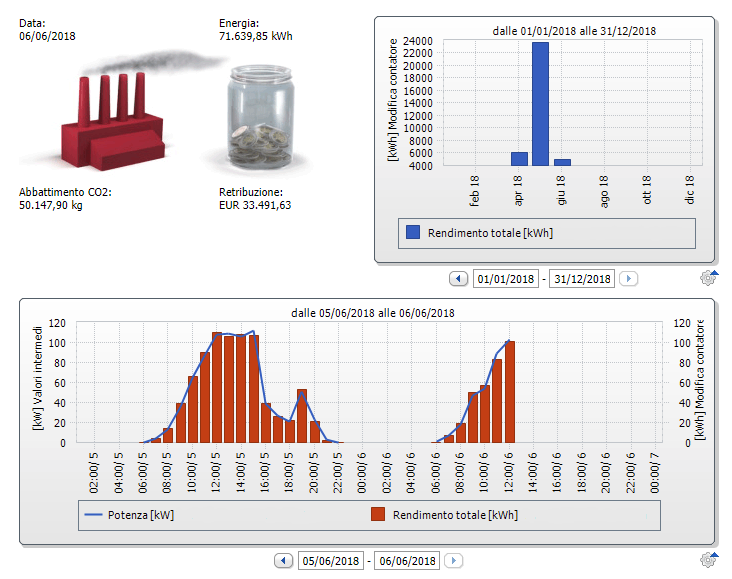The image size is (732, 579).
Task: Click the Energia 71.639,85 kWh value
Action: (x=256, y=36)
